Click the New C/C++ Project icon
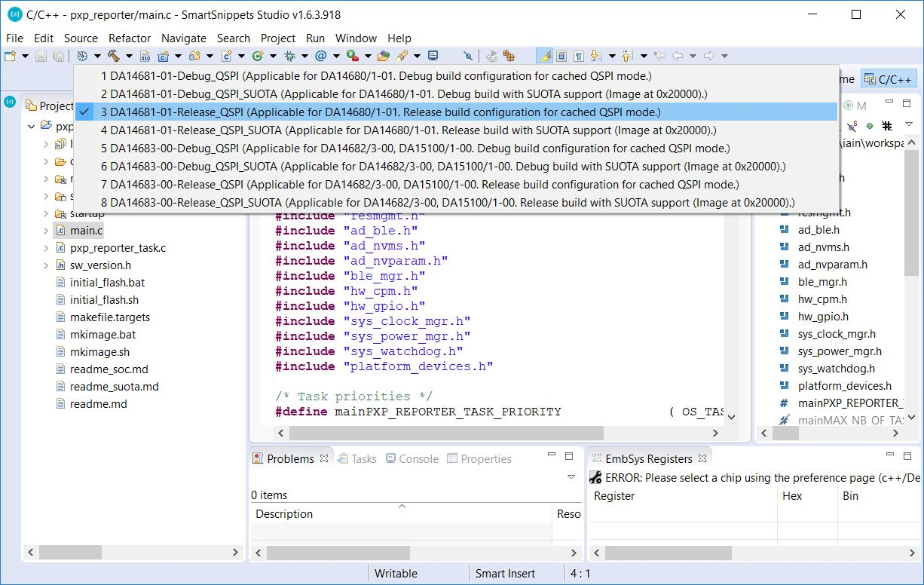This screenshot has height=585, width=924. [163, 56]
